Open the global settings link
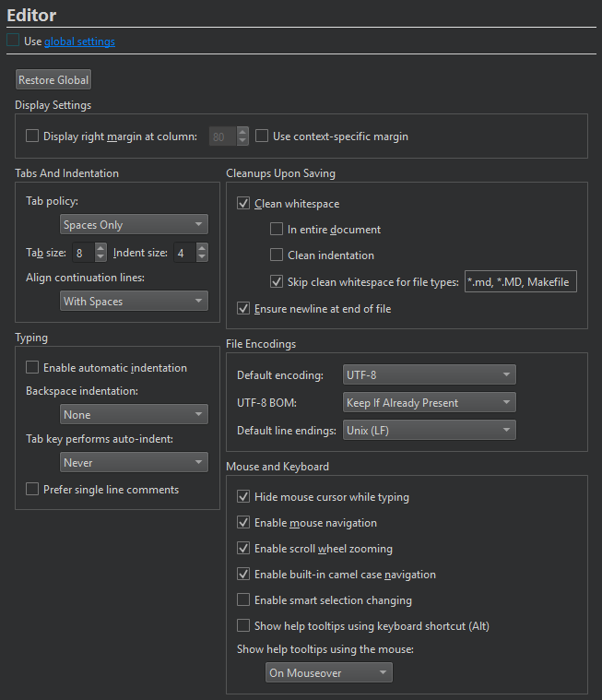 [x=79, y=42]
